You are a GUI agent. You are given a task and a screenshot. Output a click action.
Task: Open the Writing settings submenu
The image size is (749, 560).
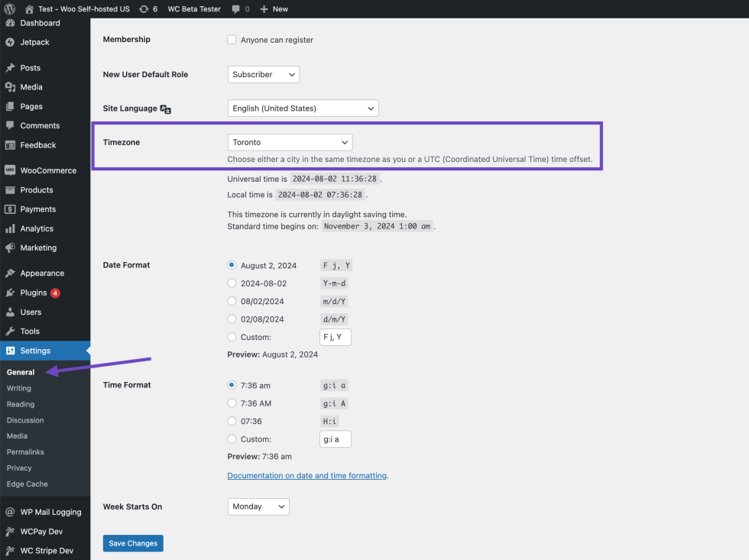click(19, 388)
